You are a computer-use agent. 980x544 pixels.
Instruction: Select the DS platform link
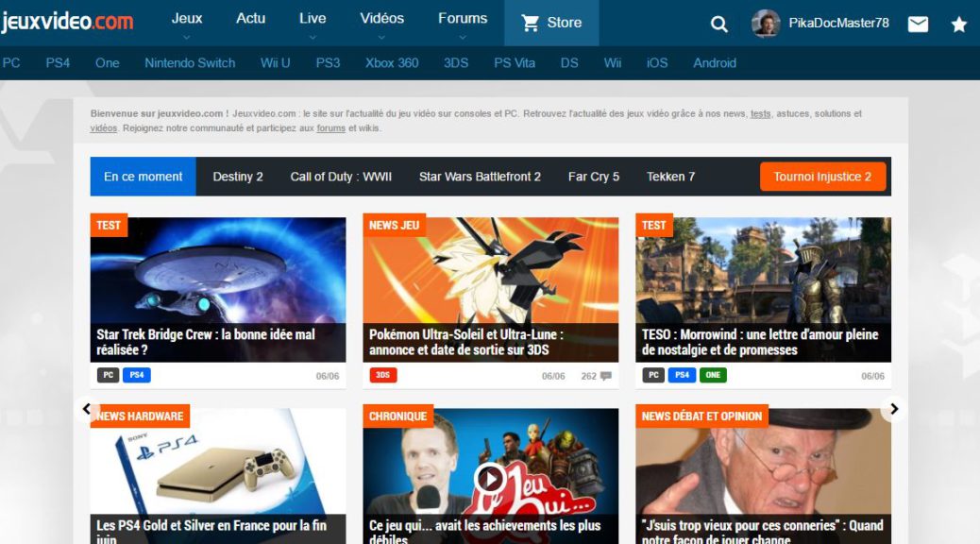569,63
